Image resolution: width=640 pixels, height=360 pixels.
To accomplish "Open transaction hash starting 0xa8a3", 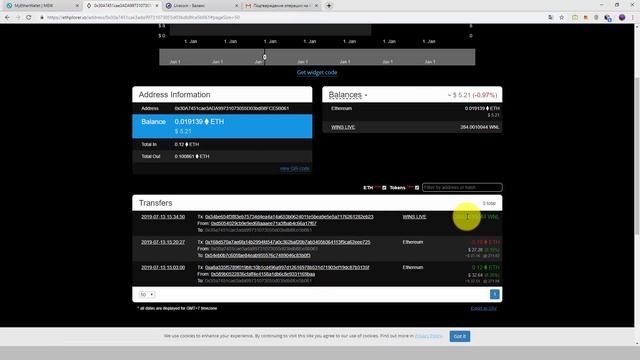I will tap(287, 267).
